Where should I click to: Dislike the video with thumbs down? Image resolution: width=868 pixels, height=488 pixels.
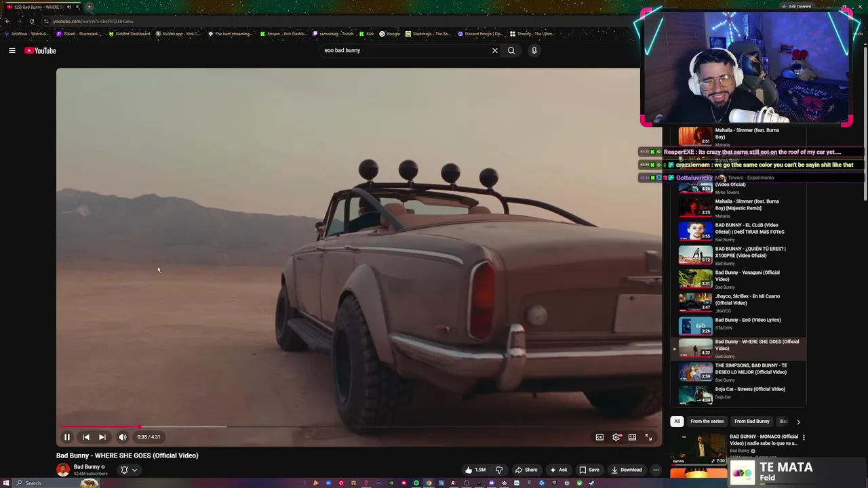click(x=499, y=470)
